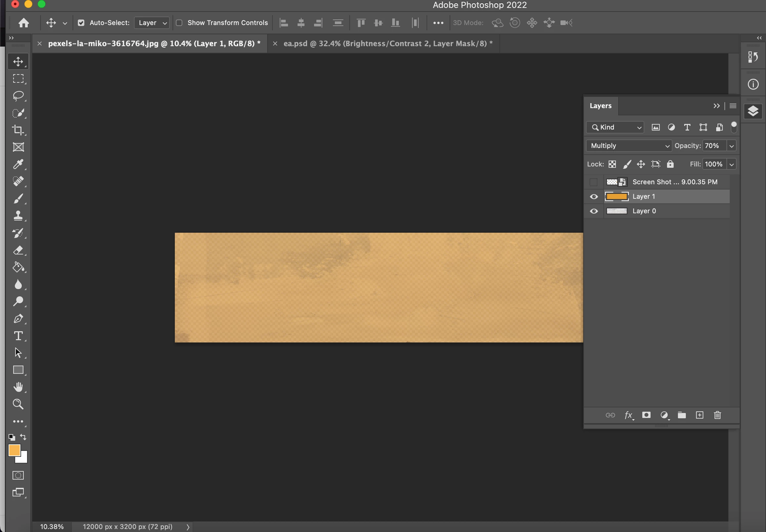Uncheck the Auto-Select checkbox
Image resolution: width=766 pixels, height=532 pixels.
point(81,23)
